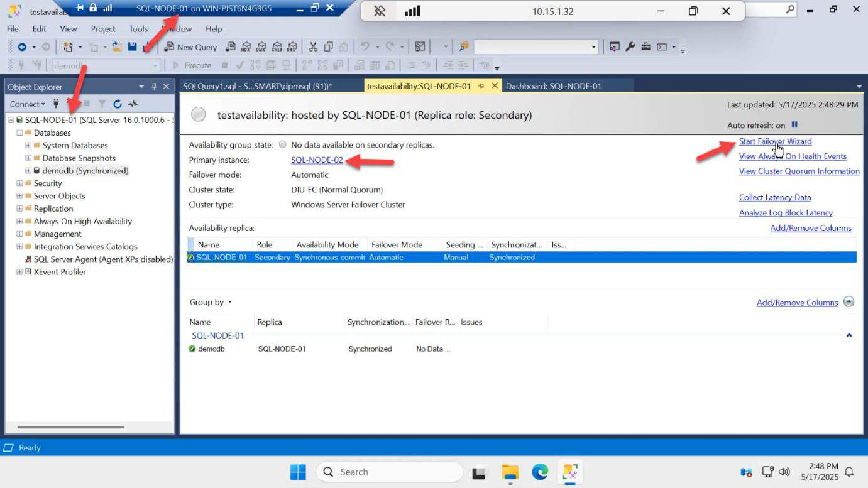Click the Open File folder icon
The height and width of the screenshot is (488, 868).
(117, 46)
